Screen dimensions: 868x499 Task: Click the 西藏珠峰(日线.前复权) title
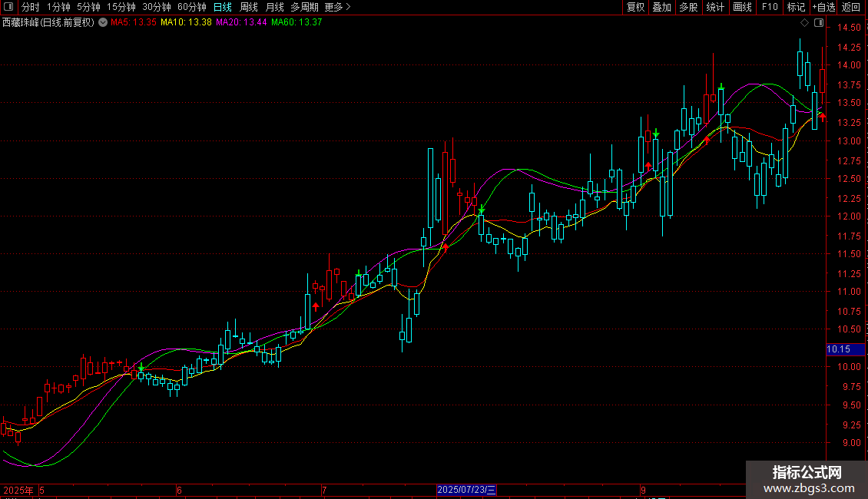[x=48, y=22]
